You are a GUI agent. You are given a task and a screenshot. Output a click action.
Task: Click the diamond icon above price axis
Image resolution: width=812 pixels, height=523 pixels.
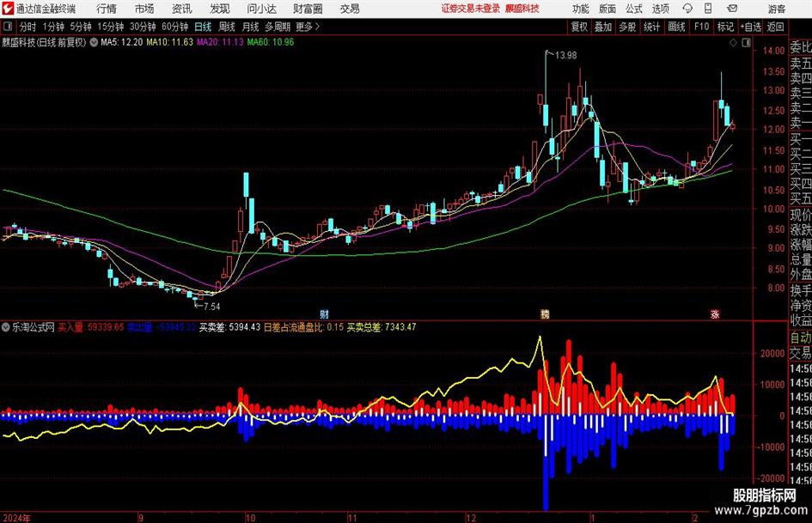coord(733,43)
